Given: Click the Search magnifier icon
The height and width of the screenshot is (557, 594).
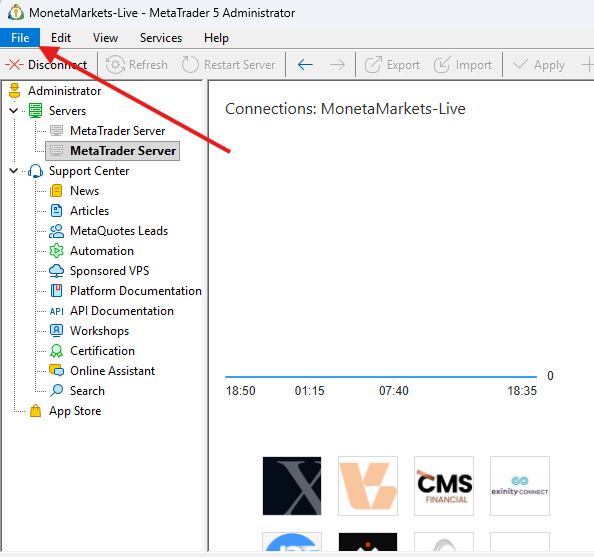Looking at the screenshot, I should click(x=56, y=391).
